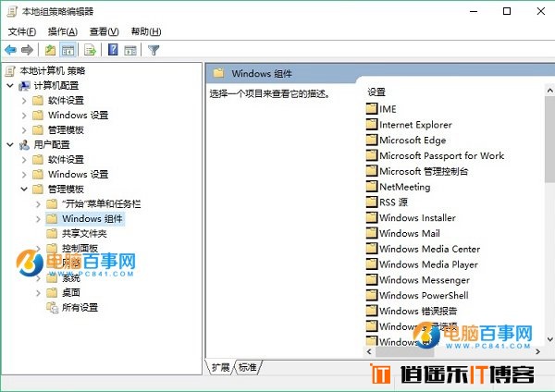Switch to the 扩展 tab

click(220, 367)
